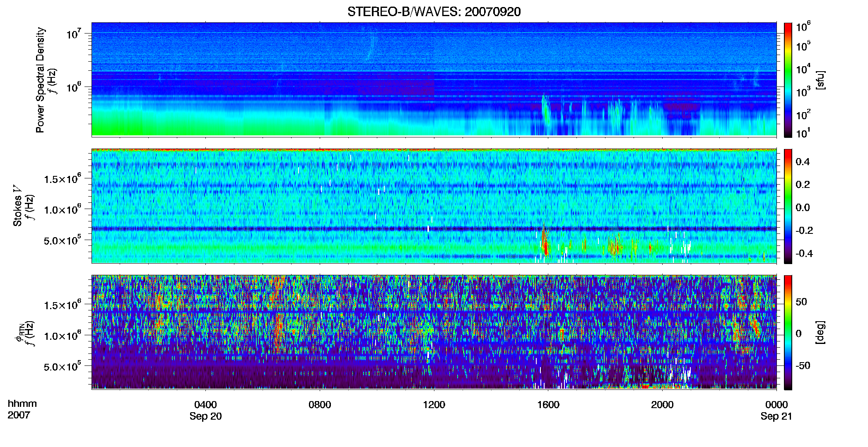Click the 0400 time axis label

click(205, 404)
